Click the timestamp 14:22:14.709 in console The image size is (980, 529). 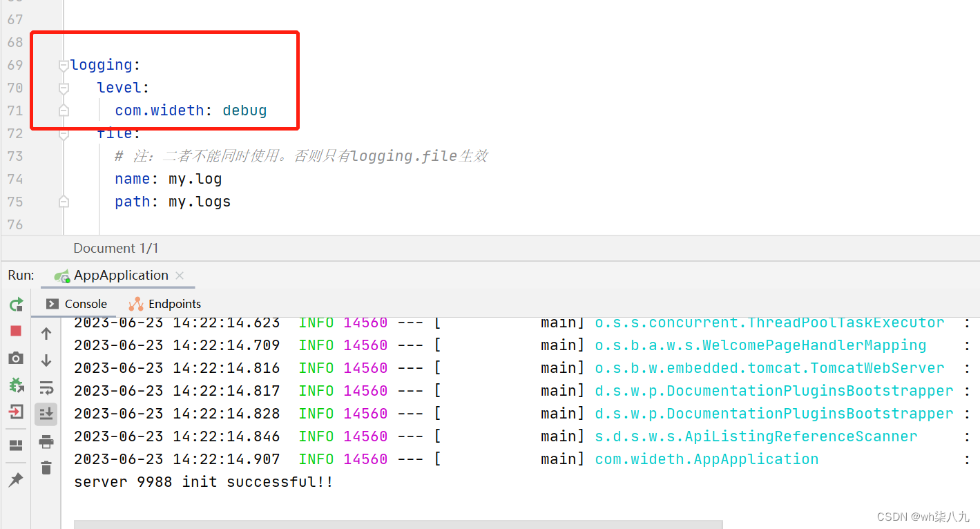click(227, 345)
